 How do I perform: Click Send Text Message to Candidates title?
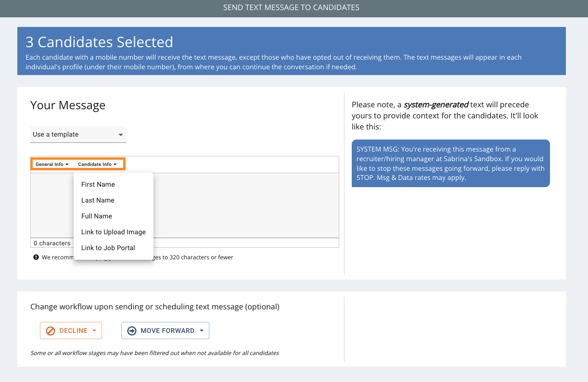pyautogui.click(x=291, y=8)
